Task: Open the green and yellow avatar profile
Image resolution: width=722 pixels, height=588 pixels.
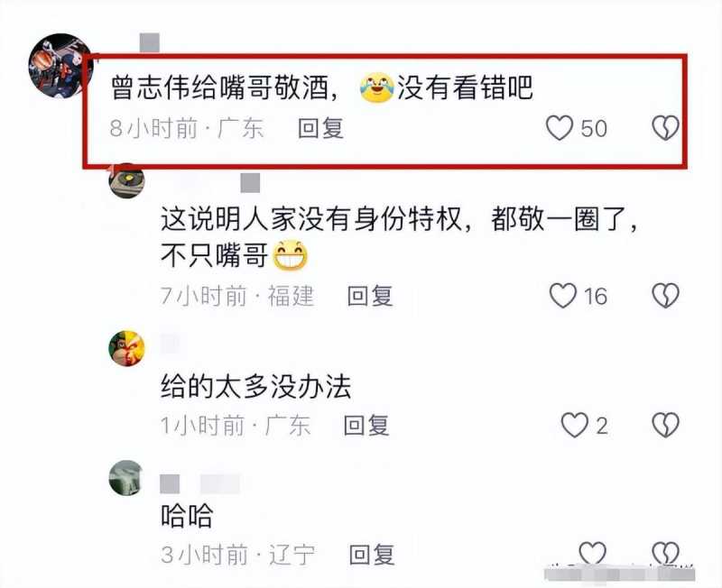Action: click(x=126, y=348)
